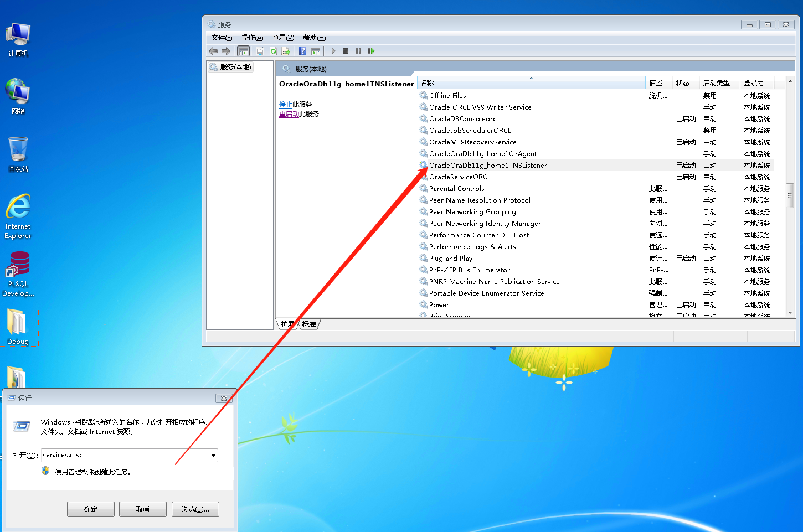Viewport: 803px width, 532px height.
Task: Click 浏览(B)... in the Run dialog
Action: tap(195, 509)
